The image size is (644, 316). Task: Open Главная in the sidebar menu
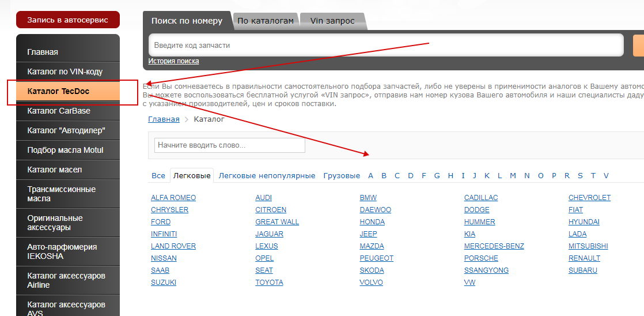(68, 52)
